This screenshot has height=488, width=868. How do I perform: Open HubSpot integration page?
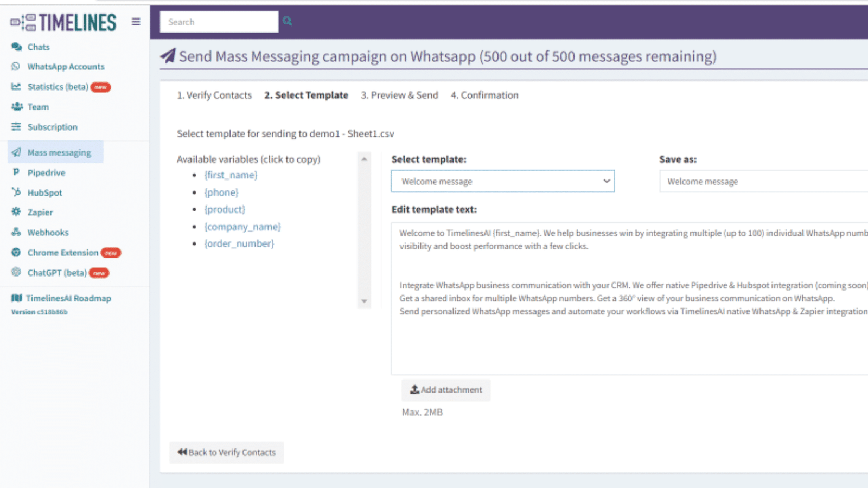click(x=44, y=192)
